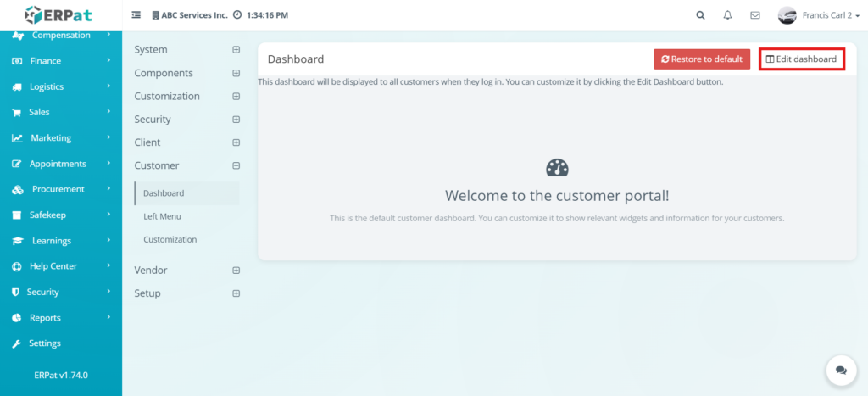Open the notifications bell icon

pos(727,15)
